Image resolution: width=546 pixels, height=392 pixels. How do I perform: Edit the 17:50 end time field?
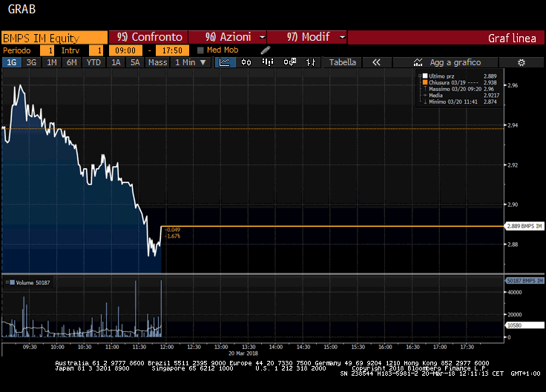tap(172, 50)
